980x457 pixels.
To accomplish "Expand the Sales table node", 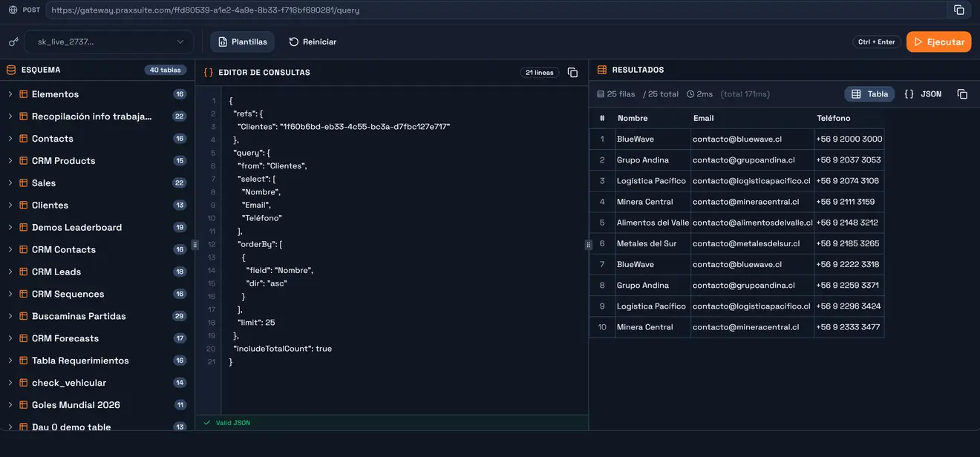I will (x=10, y=183).
